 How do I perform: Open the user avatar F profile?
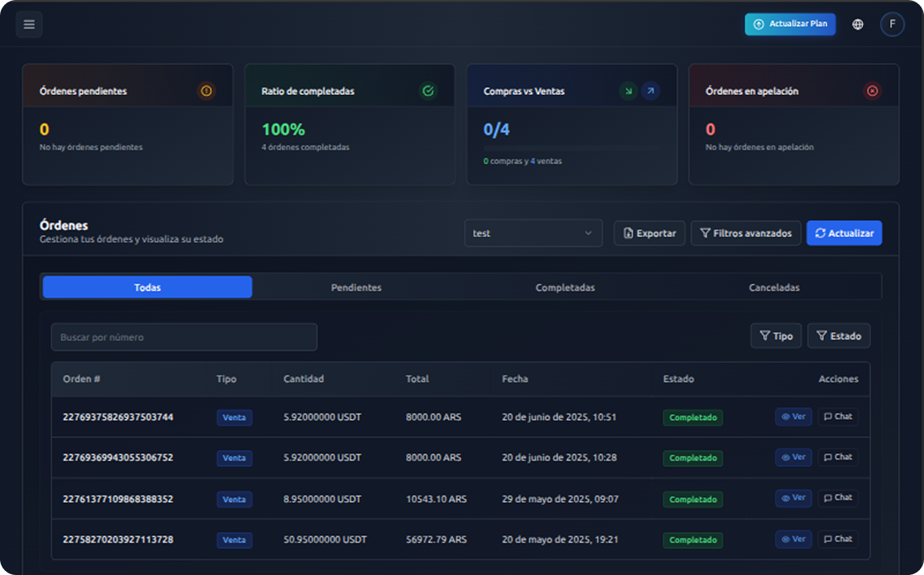tap(892, 24)
